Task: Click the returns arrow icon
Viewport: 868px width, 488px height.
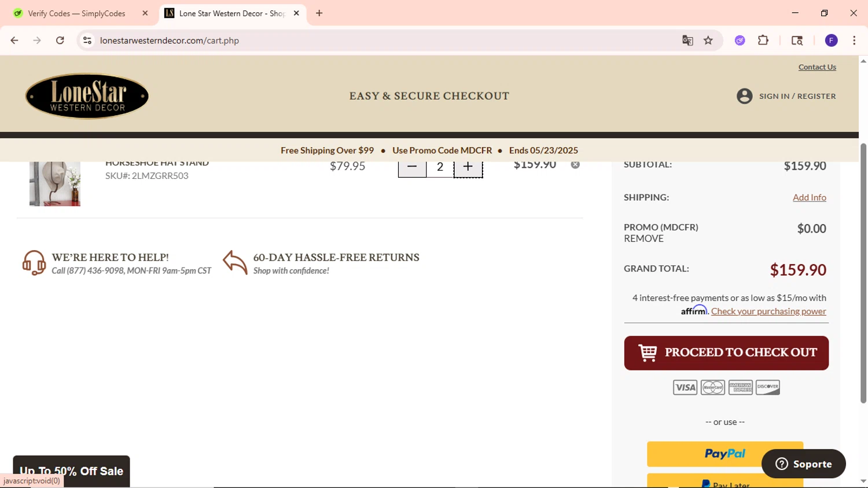Action: (235, 262)
